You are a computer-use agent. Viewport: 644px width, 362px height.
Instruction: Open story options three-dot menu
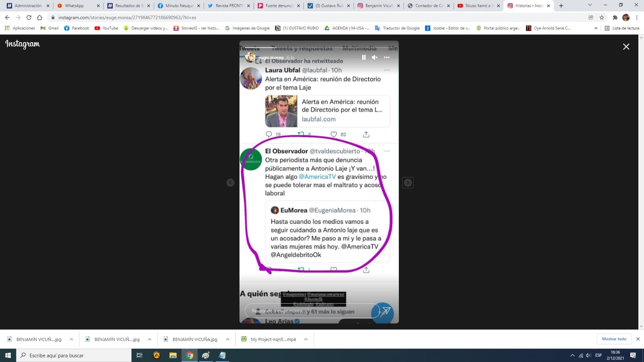387,58
